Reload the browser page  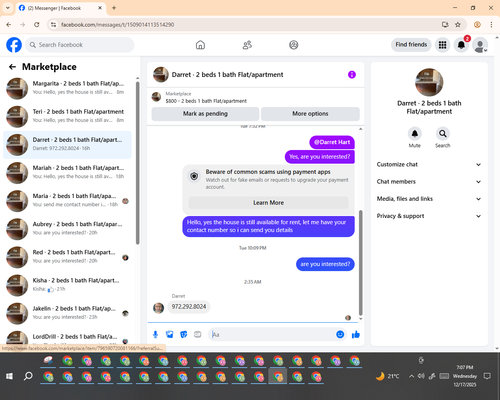(37, 25)
